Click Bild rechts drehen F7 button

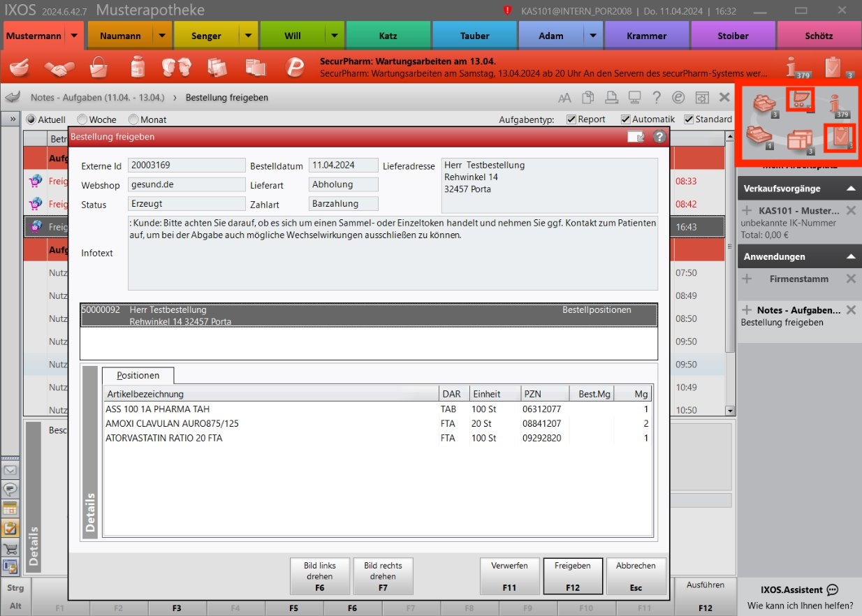[x=383, y=576]
